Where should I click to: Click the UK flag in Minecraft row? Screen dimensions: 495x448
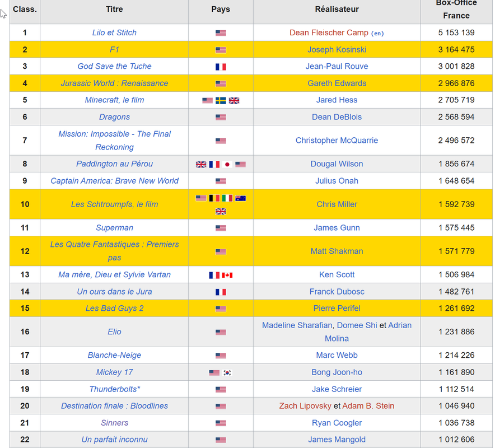pos(234,101)
